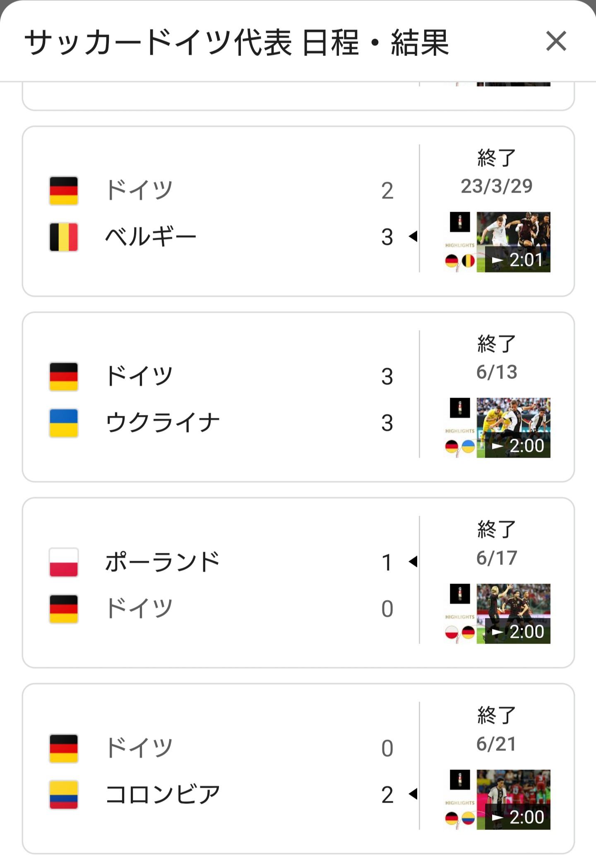Open the ポーランド team name link
The width and height of the screenshot is (596, 868).
point(162,562)
